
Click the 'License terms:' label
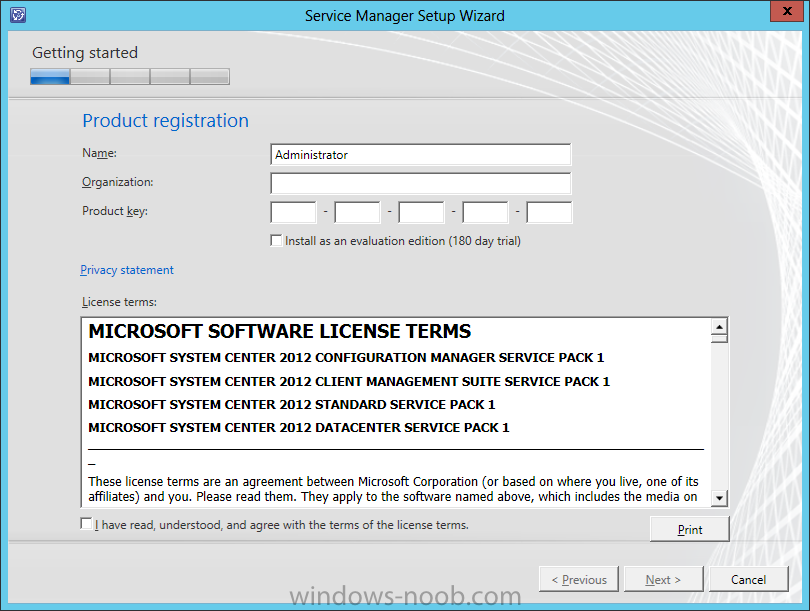pos(119,302)
